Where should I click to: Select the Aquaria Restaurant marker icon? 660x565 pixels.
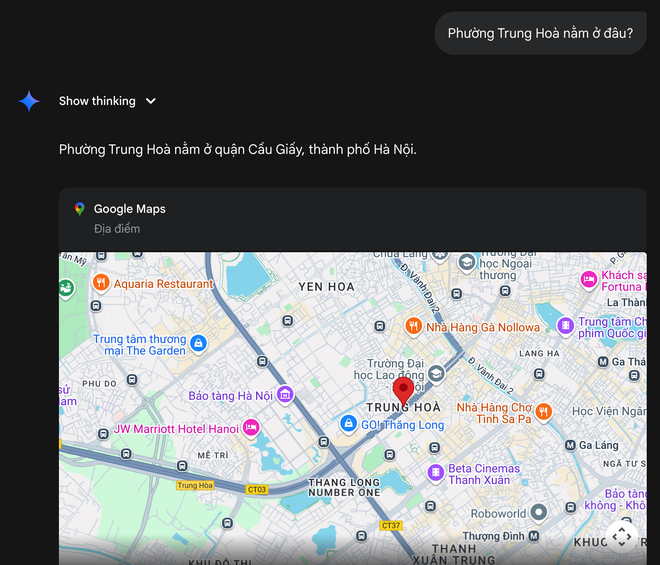(x=101, y=283)
